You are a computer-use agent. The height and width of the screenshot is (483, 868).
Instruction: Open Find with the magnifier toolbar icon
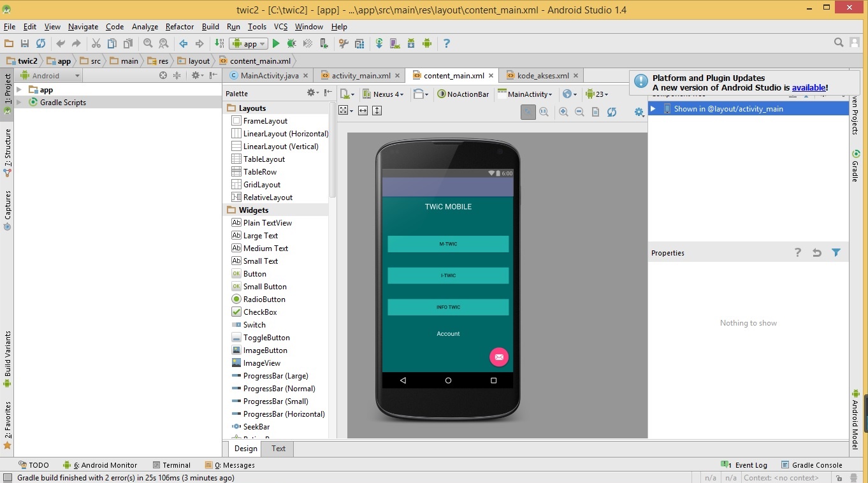pyautogui.click(x=148, y=43)
